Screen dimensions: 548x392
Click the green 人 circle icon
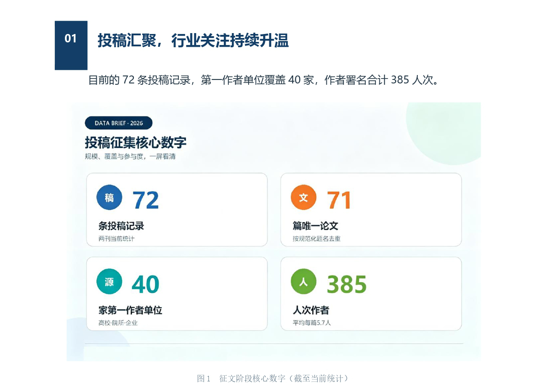coord(304,282)
